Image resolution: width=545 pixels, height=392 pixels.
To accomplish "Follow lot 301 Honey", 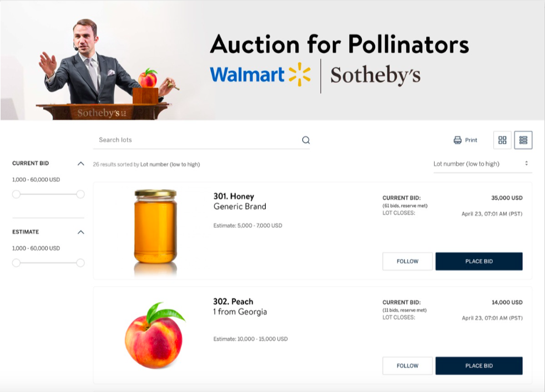I will [407, 261].
